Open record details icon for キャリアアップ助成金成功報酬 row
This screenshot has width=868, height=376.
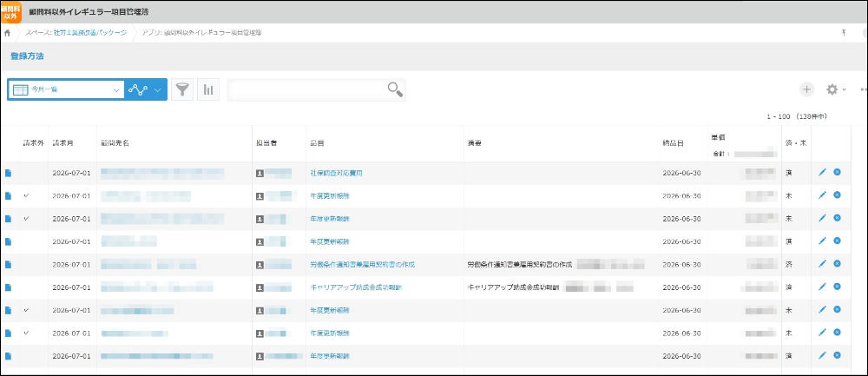[x=8, y=287]
